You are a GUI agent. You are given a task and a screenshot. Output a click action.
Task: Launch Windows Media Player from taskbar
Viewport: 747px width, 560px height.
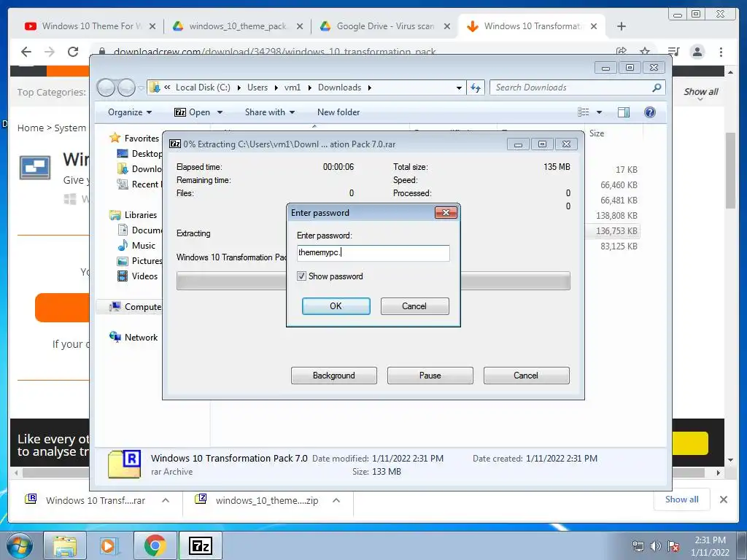click(109, 545)
